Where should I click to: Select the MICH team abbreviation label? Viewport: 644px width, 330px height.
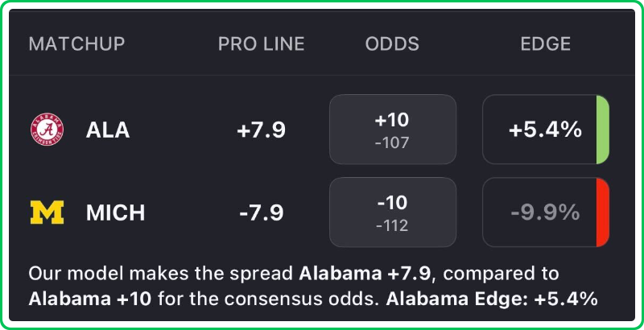click(116, 213)
